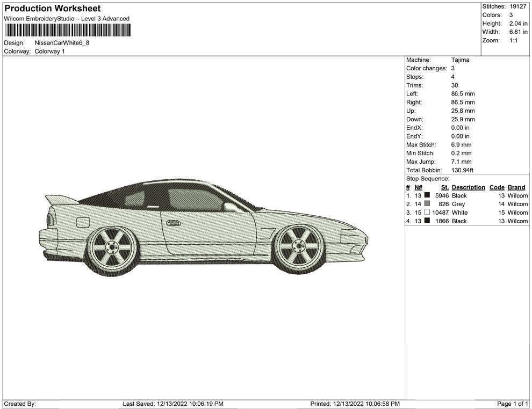
Task: Select the zoom value '1:1'
Action: point(514,40)
